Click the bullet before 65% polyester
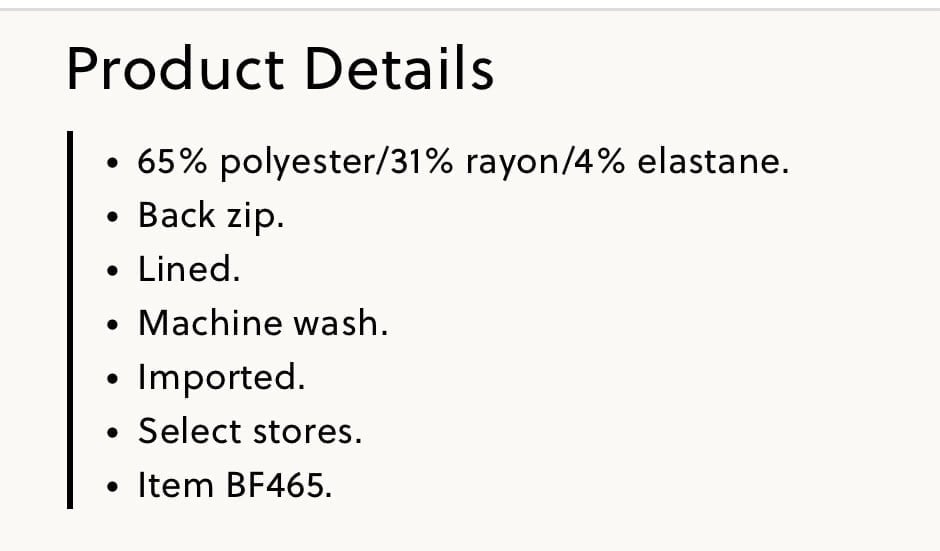This screenshot has height=551, width=940. [112, 163]
